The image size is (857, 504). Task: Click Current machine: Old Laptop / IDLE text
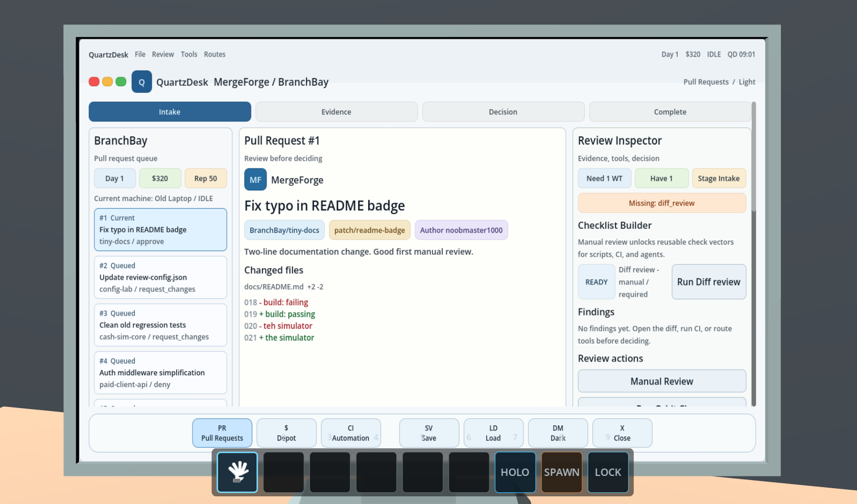(x=153, y=198)
